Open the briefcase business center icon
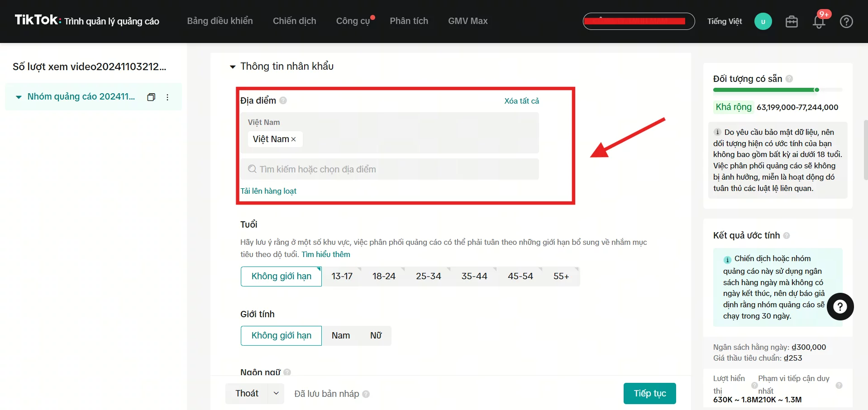 click(x=792, y=21)
